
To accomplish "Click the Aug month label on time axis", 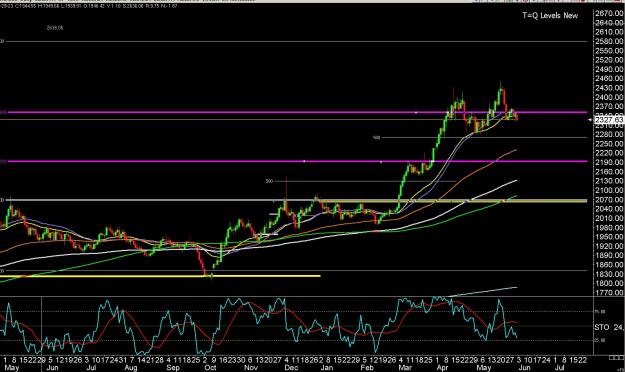I will (x=131, y=368).
